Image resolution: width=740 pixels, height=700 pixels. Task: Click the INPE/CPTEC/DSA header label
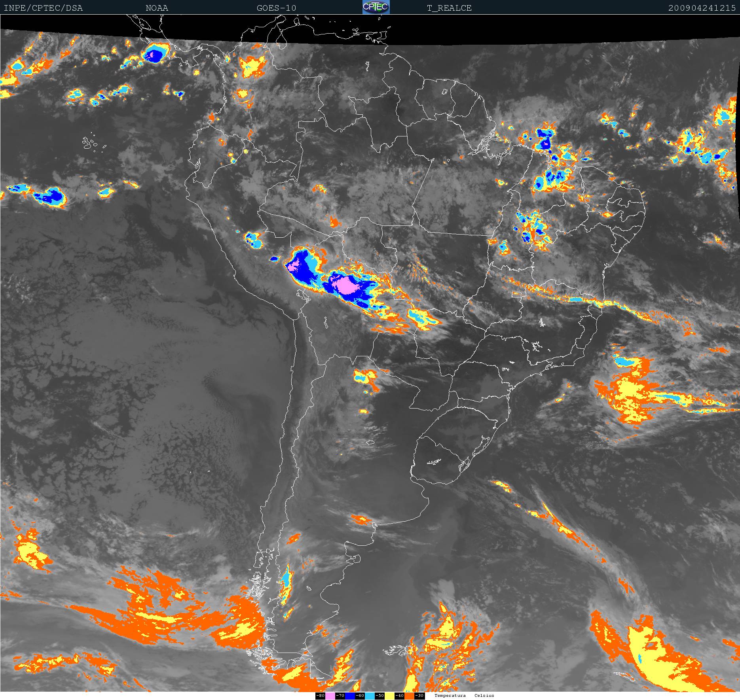(43, 8)
